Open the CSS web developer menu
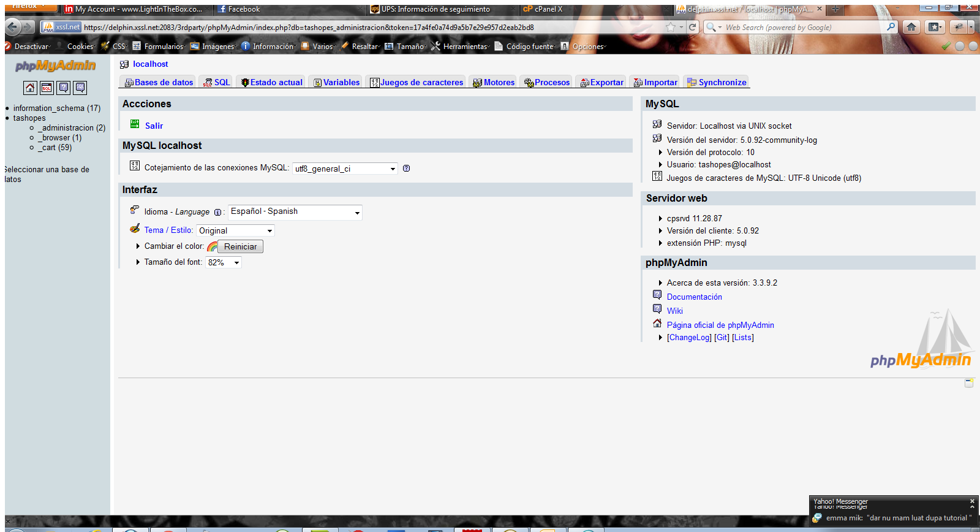The width and height of the screenshot is (980, 532). pyautogui.click(x=115, y=46)
